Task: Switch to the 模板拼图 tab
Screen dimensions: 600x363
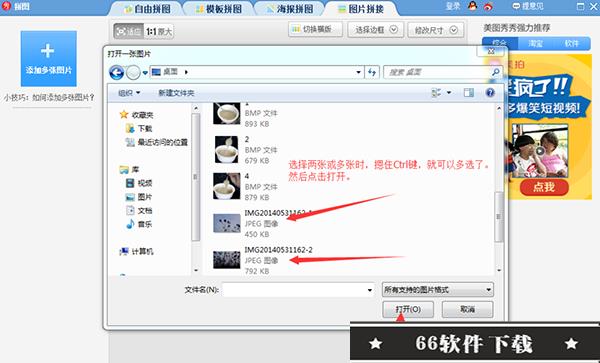Action: [x=219, y=9]
